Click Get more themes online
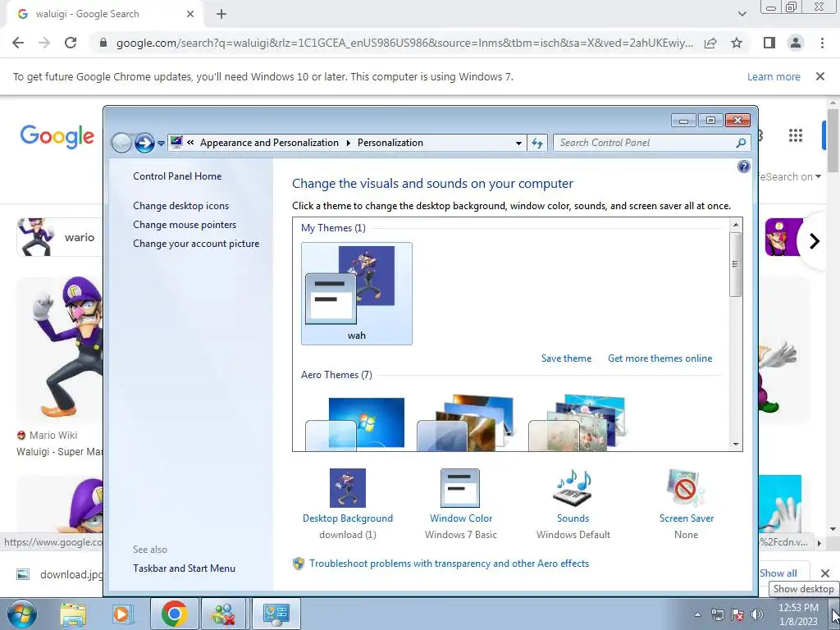 click(660, 358)
